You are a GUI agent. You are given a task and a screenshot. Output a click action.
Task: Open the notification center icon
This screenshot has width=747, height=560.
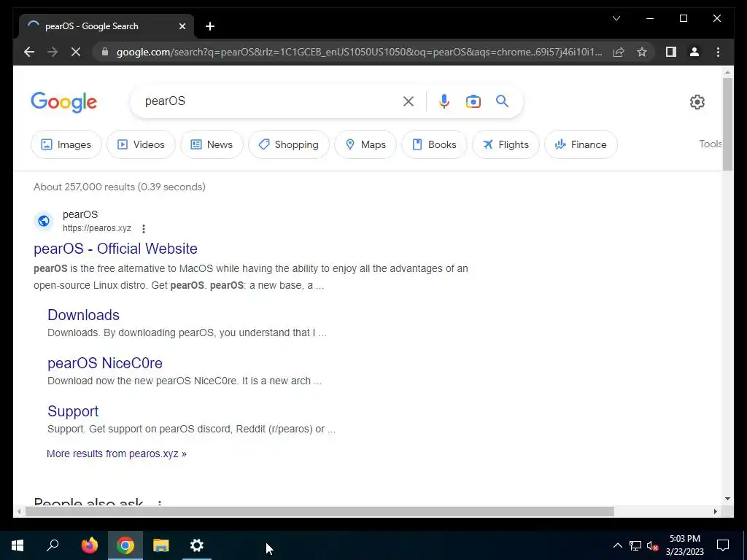click(723, 545)
